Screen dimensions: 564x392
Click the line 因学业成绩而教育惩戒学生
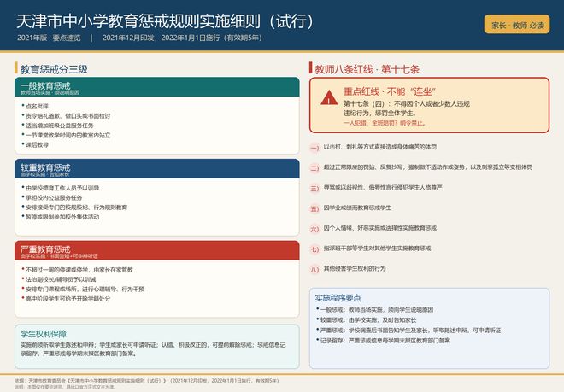(x=357, y=208)
